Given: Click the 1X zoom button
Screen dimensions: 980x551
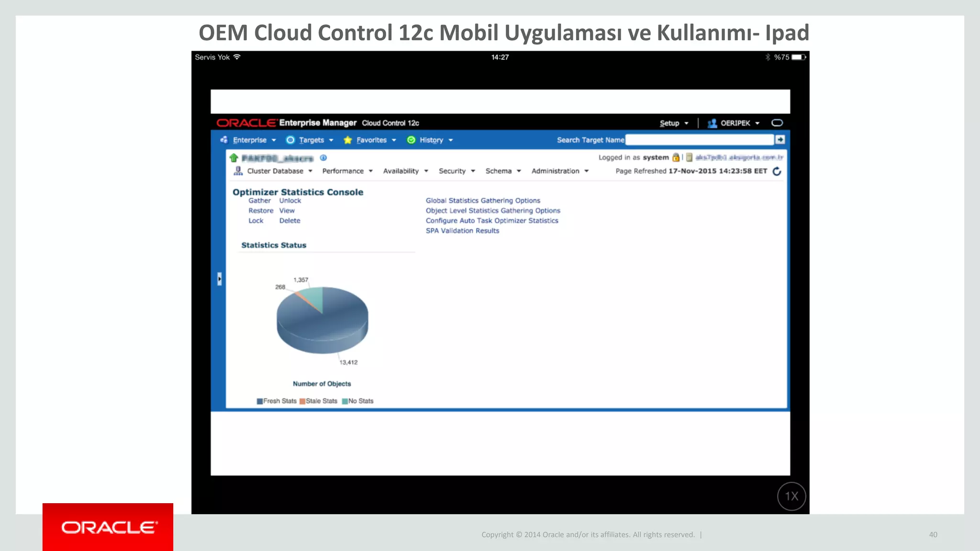Looking at the screenshot, I should [x=791, y=496].
